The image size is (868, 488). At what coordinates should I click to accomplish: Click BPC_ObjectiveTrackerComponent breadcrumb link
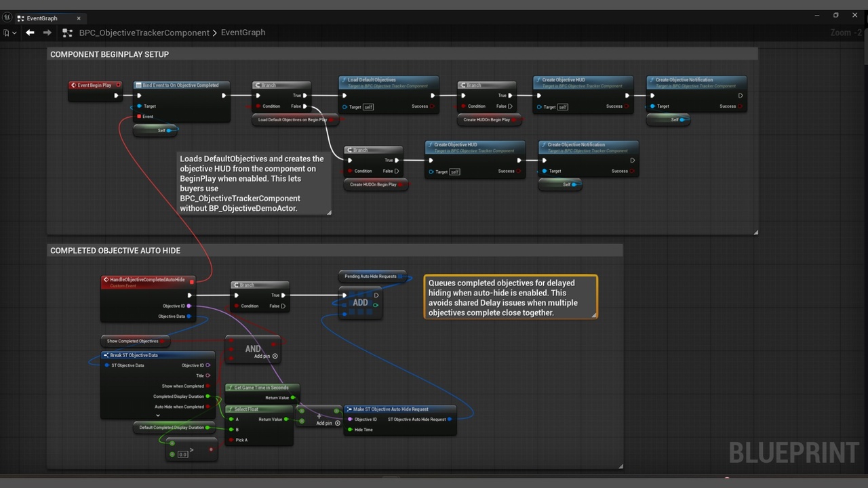pyautogui.click(x=144, y=33)
